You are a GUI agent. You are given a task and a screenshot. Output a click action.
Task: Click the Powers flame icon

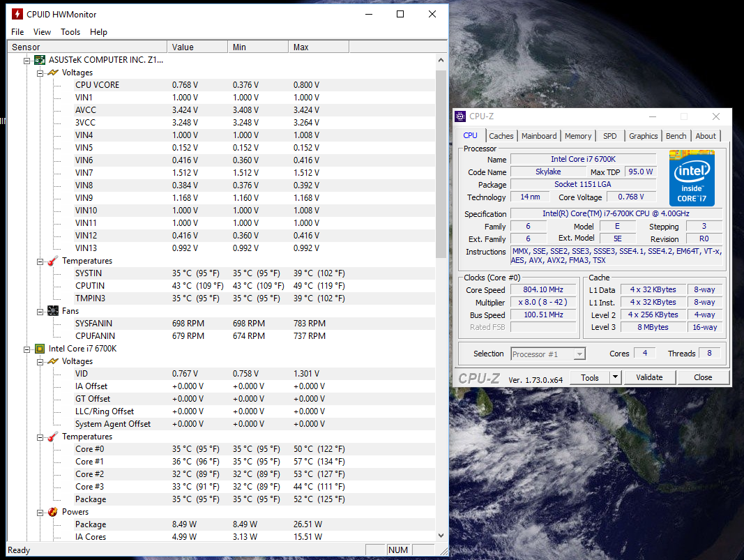[x=53, y=512]
